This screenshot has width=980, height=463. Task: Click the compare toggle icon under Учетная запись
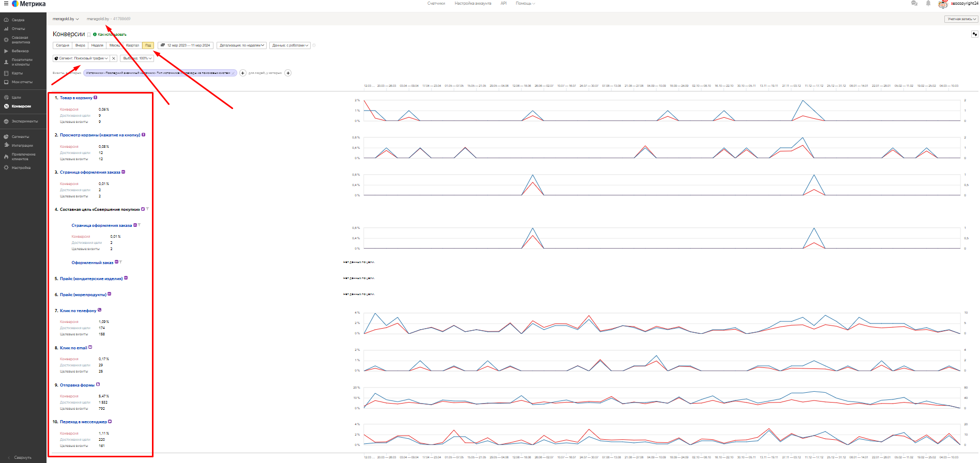point(974,34)
